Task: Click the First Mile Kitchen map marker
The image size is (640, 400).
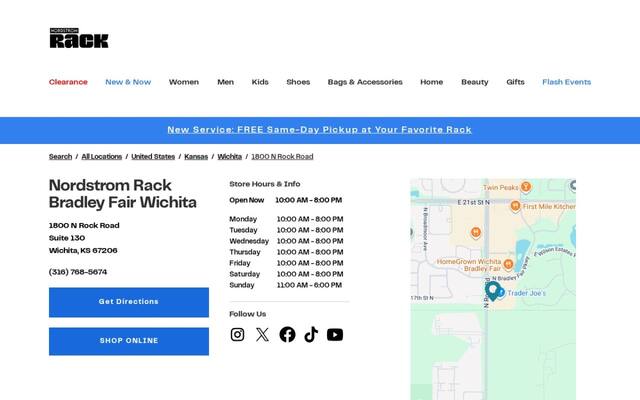Action: click(x=515, y=206)
